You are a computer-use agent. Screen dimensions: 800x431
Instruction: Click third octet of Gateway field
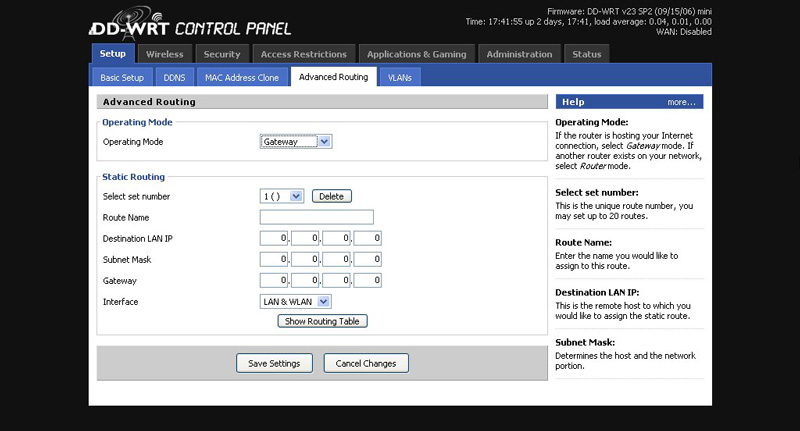tap(336, 280)
